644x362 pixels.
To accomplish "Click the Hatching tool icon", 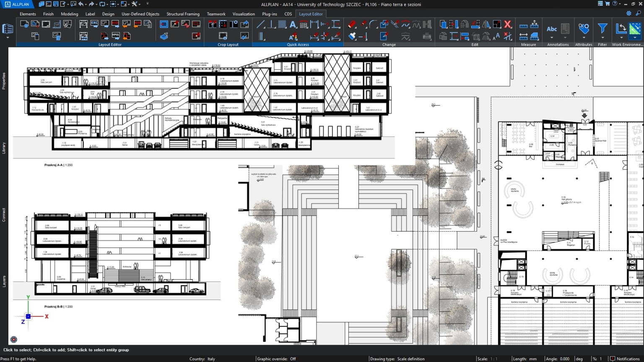I will pos(282,24).
